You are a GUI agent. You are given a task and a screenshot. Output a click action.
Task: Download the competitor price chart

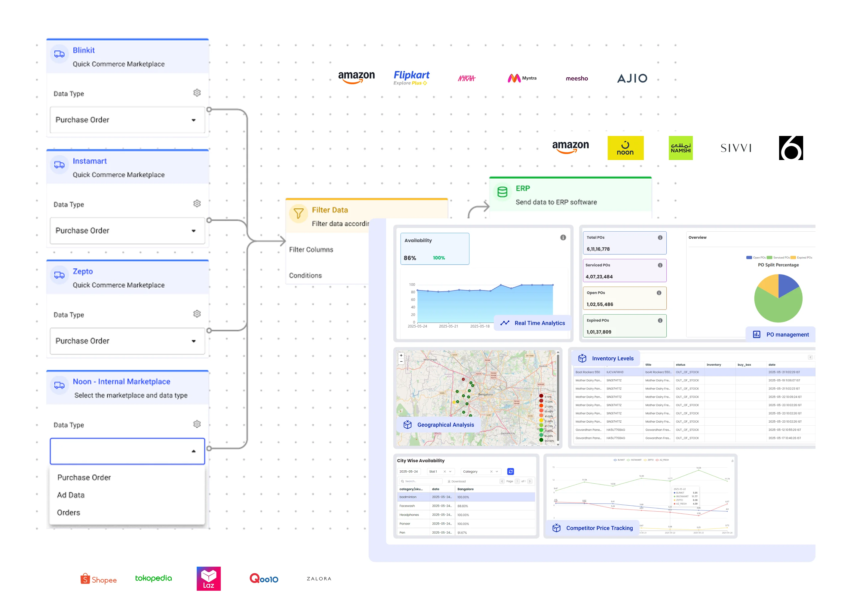(732, 460)
